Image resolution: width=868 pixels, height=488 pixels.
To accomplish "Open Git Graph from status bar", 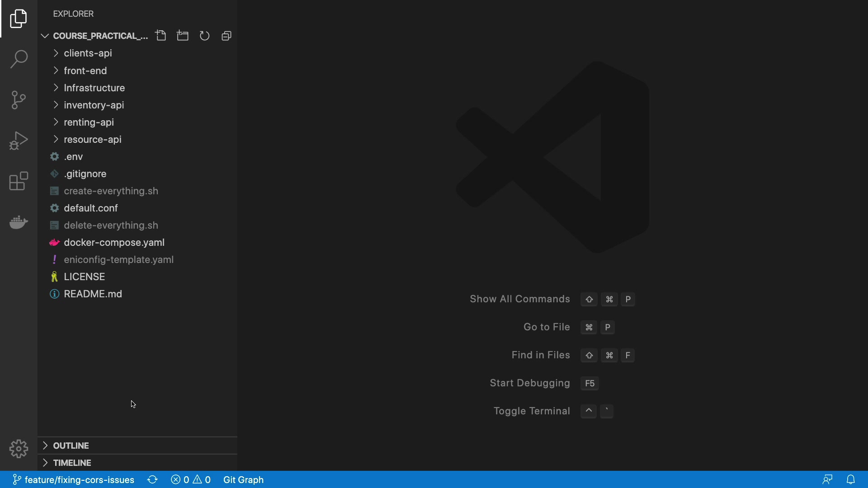I will pos(243,480).
